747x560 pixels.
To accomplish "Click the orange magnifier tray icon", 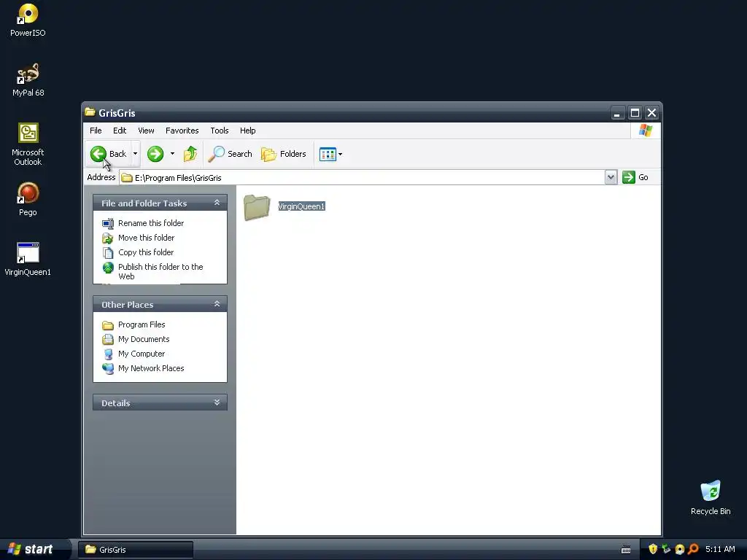I will click(693, 549).
